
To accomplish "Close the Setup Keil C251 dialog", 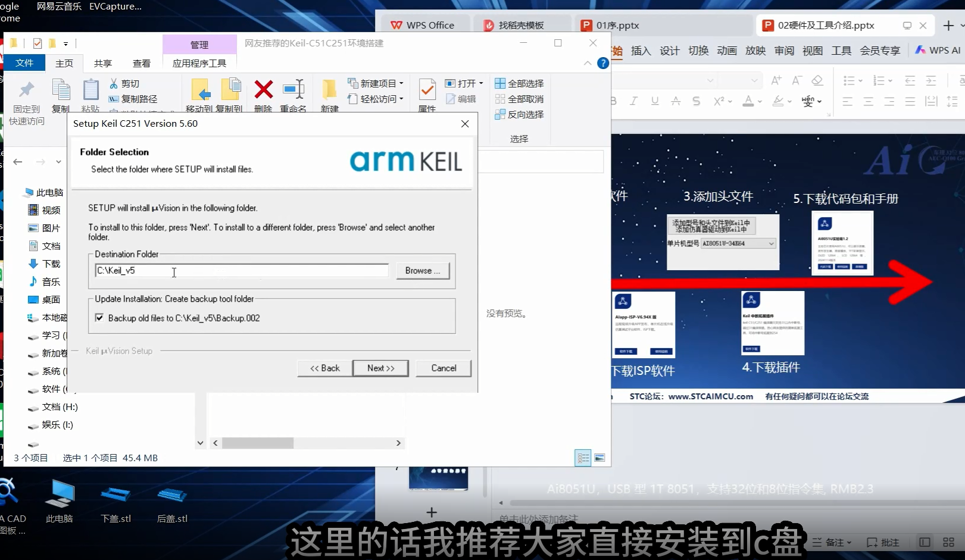I will pos(465,124).
